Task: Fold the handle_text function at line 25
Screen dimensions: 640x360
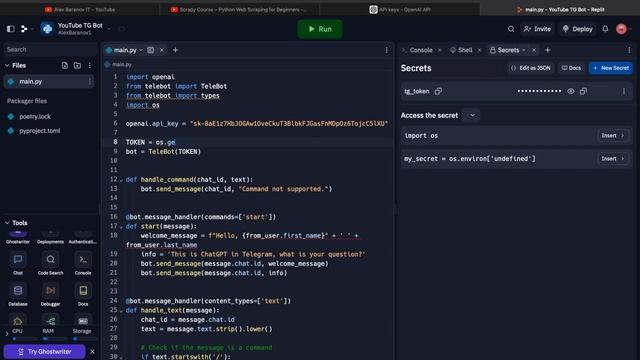Action: click(121, 311)
